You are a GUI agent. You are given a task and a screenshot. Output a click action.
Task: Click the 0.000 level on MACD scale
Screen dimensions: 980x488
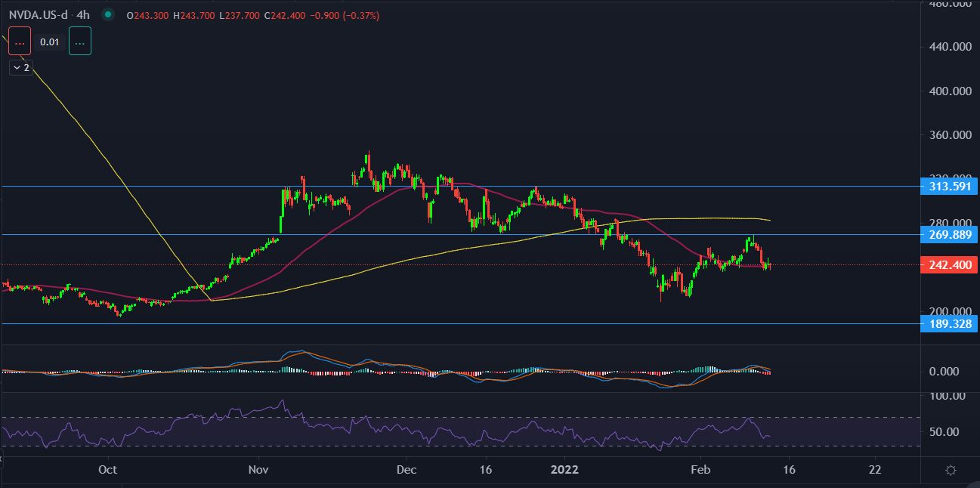point(944,372)
